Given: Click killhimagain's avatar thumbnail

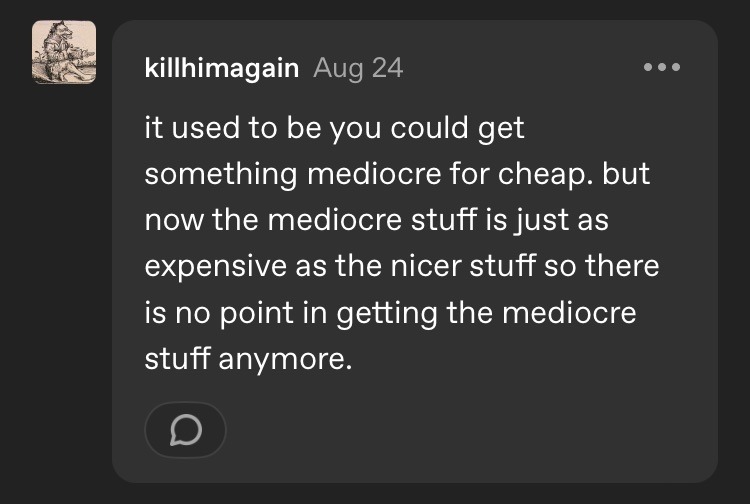Looking at the screenshot, I should (64, 52).
